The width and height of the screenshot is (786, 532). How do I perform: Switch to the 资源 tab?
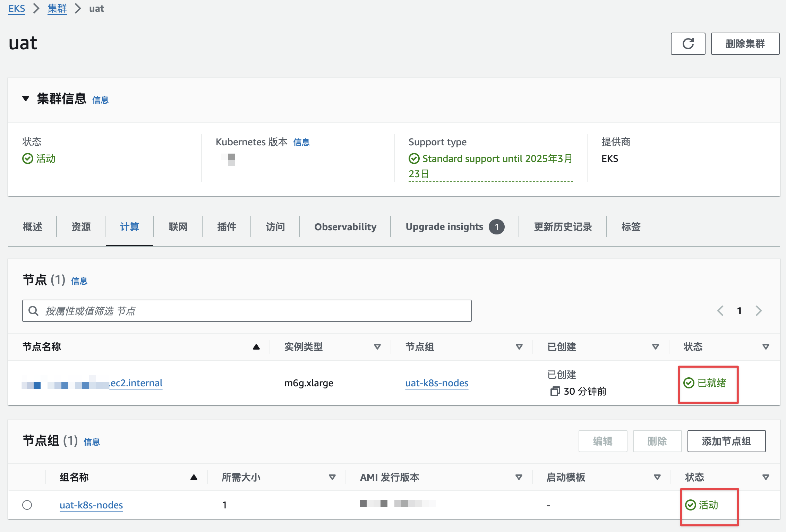tap(81, 227)
